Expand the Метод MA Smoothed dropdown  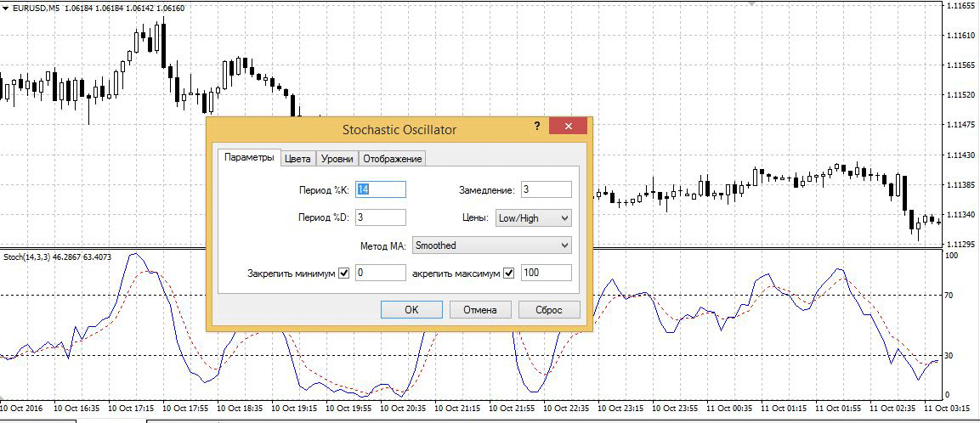(x=491, y=245)
